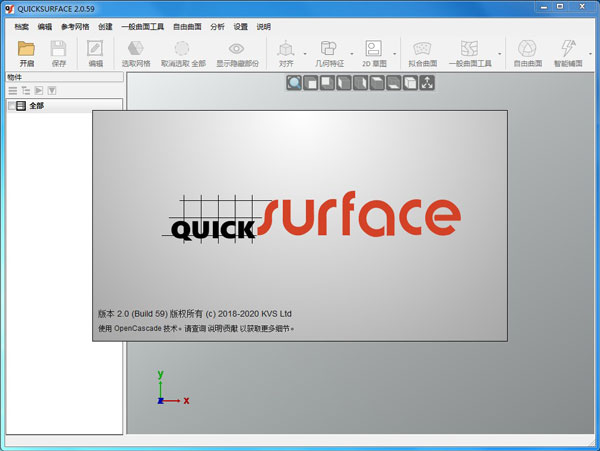Select the left view cube icon
Viewport: 600px width, 451px height.
pyautogui.click(x=344, y=83)
